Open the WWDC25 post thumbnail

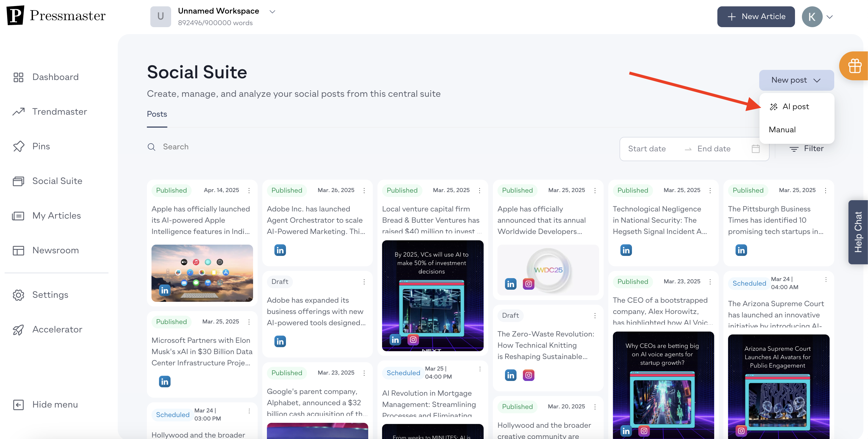pyautogui.click(x=548, y=270)
